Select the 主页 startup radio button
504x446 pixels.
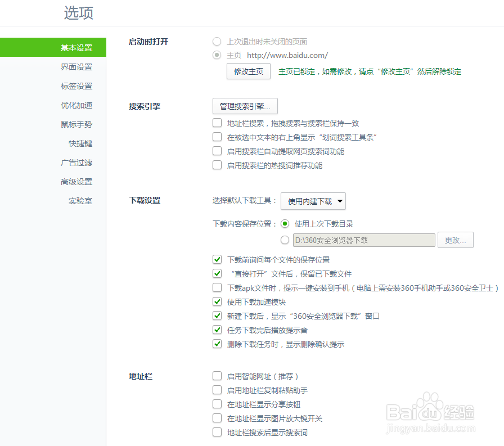click(x=217, y=55)
